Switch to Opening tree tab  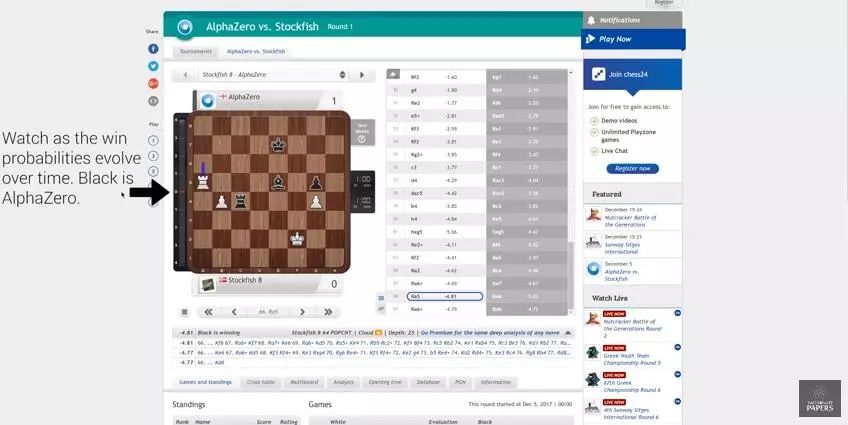(x=385, y=382)
